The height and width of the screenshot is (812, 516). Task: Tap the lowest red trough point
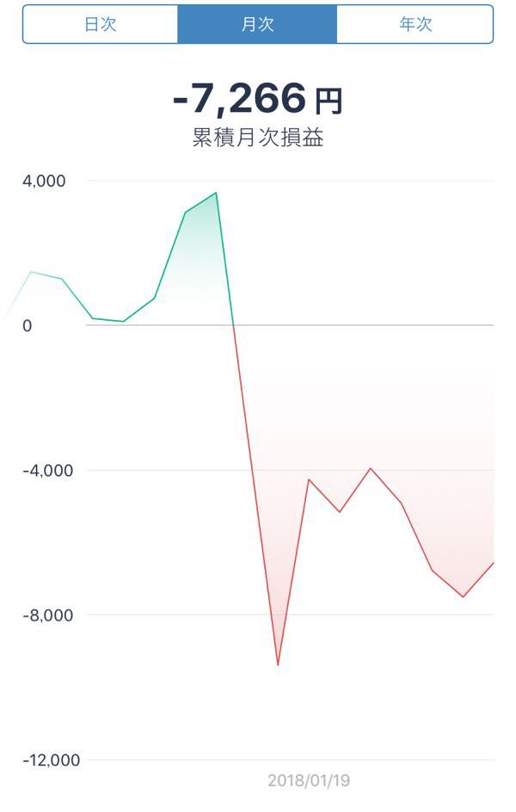[x=278, y=665]
